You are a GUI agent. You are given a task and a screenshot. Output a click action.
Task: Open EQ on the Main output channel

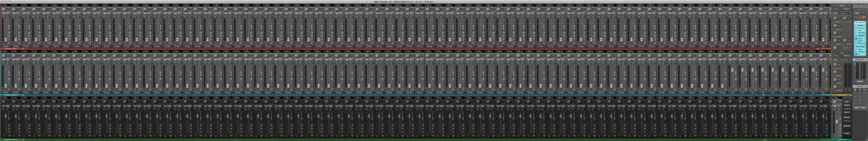coord(840,129)
